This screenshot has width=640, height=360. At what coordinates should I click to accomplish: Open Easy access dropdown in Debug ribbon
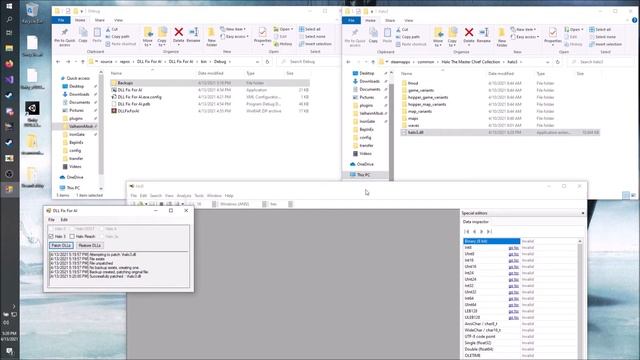pyautogui.click(x=235, y=36)
